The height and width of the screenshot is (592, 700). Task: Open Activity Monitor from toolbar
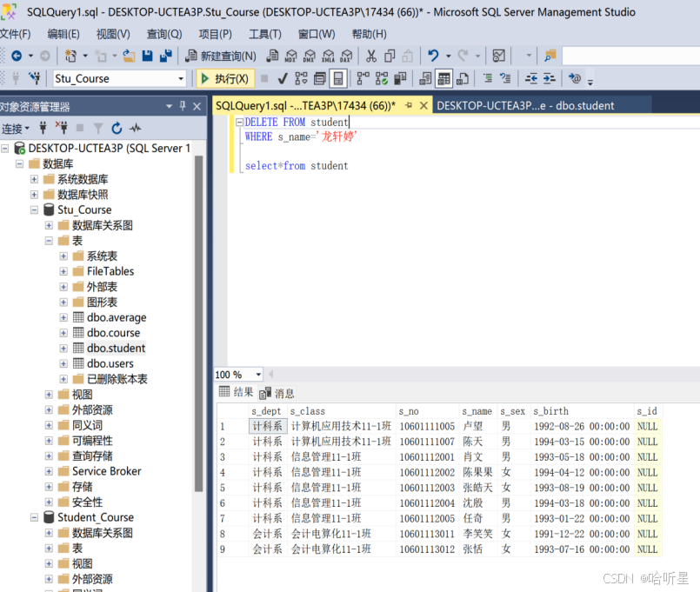[498, 56]
